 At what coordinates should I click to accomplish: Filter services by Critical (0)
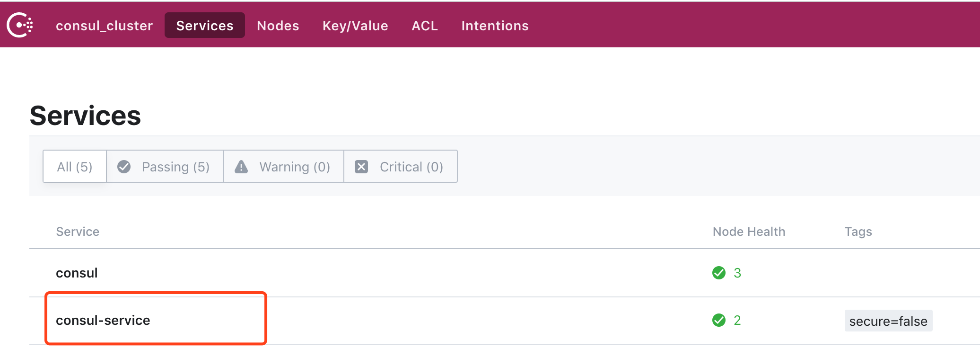coord(411,167)
